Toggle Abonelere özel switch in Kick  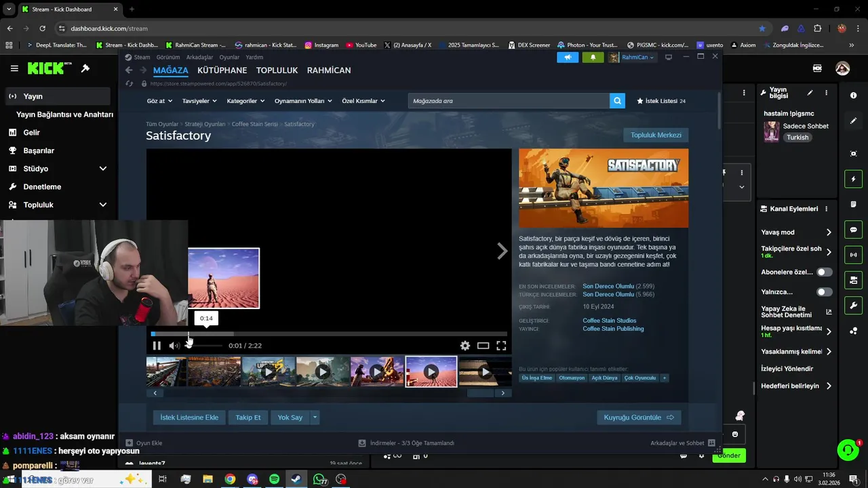(825, 272)
